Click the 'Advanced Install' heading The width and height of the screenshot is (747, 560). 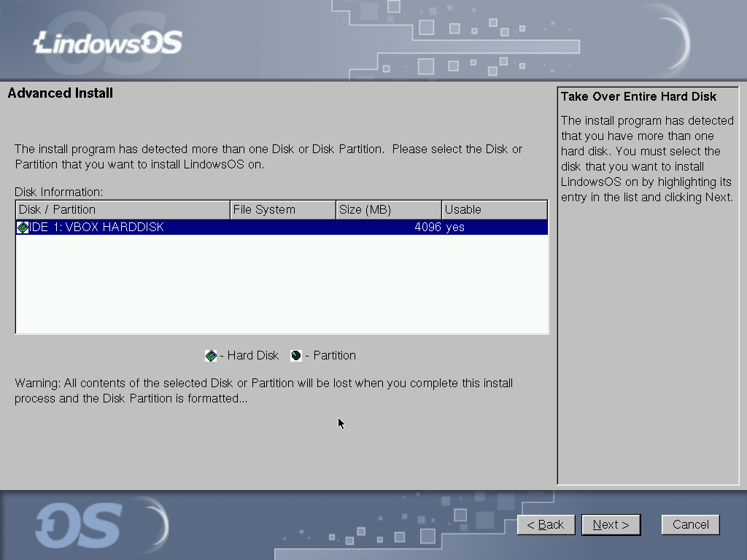(x=61, y=93)
